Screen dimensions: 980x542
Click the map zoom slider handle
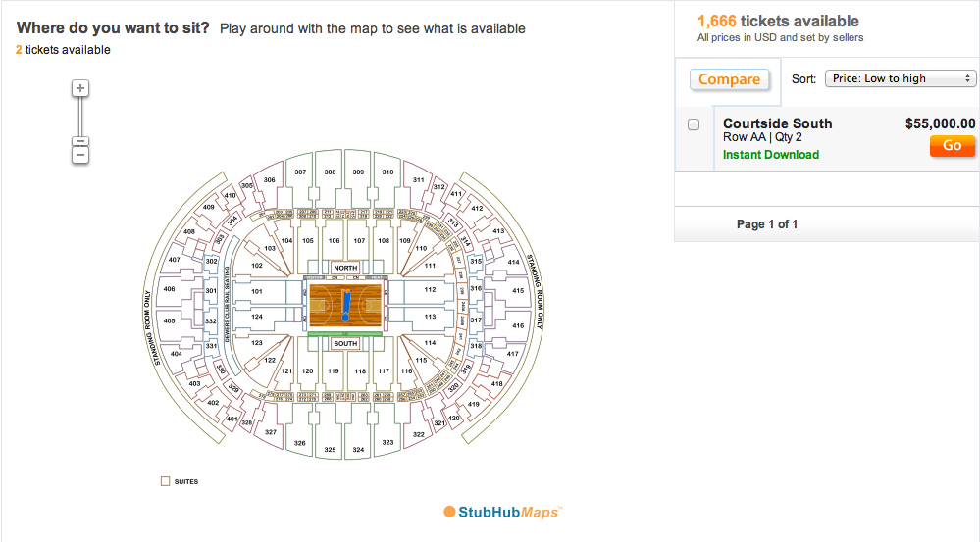[80, 141]
